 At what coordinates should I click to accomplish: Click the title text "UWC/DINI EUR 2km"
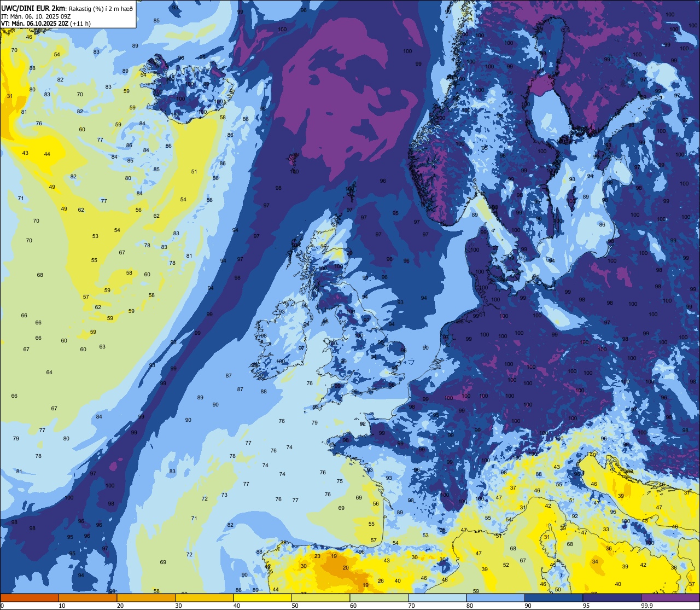point(33,8)
